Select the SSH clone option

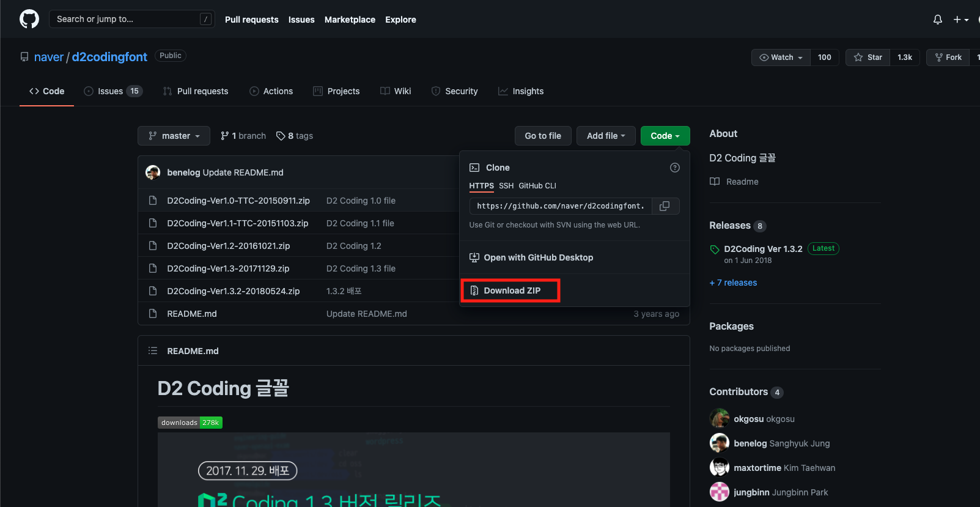(x=506, y=186)
